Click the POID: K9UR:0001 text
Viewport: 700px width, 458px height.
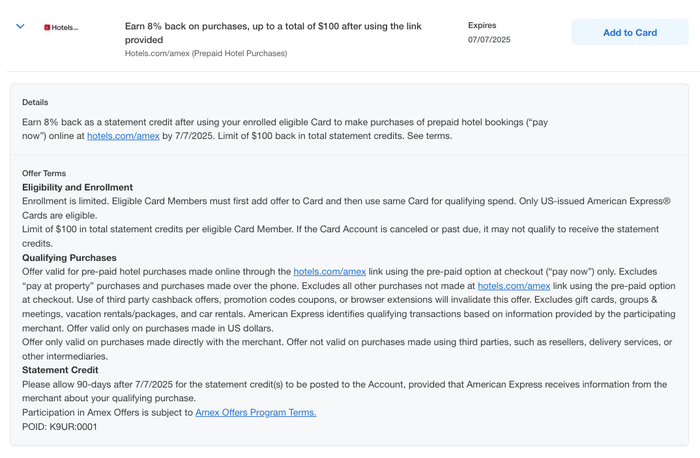coord(60,427)
